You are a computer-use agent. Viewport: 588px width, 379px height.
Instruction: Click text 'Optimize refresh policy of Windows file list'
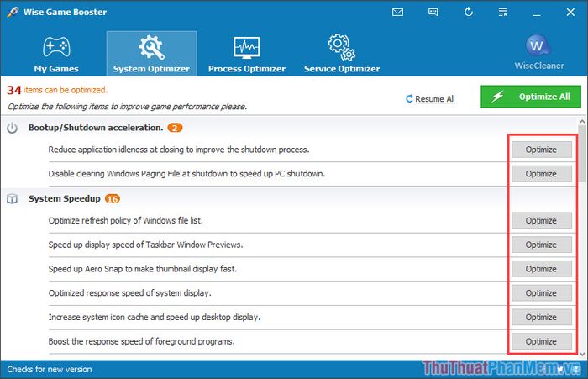pos(126,220)
